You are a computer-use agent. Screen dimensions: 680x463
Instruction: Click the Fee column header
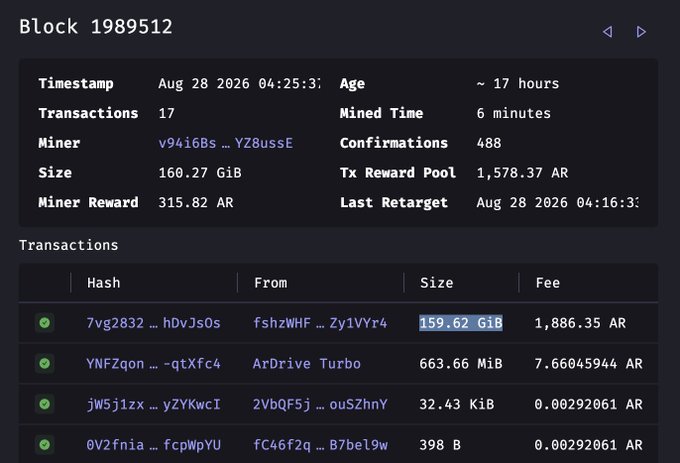(x=548, y=283)
